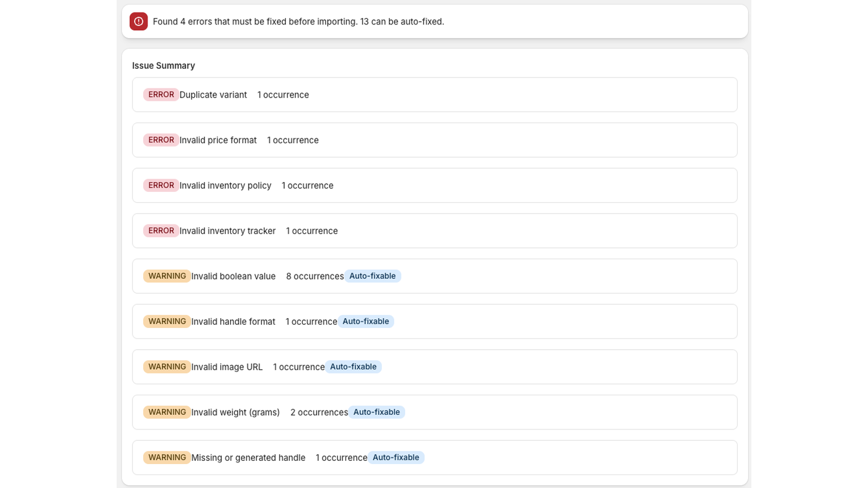Click the WARNING badge next to Invalid handle format
The image size is (868, 488).
click(x=167, y=321)
